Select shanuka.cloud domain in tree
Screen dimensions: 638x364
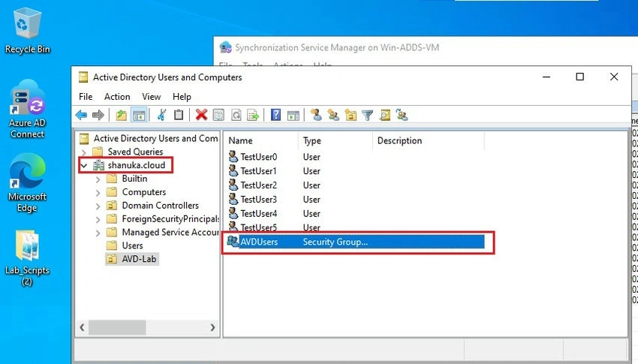137,165
